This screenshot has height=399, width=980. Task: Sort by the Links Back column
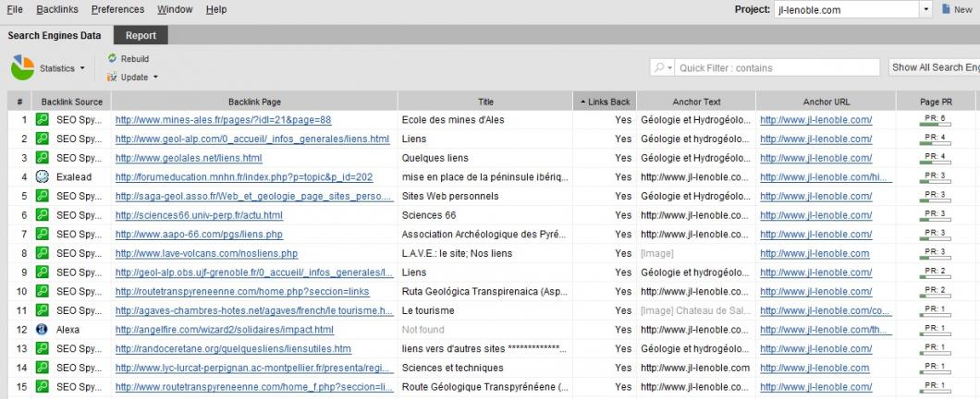pos(605,102)
